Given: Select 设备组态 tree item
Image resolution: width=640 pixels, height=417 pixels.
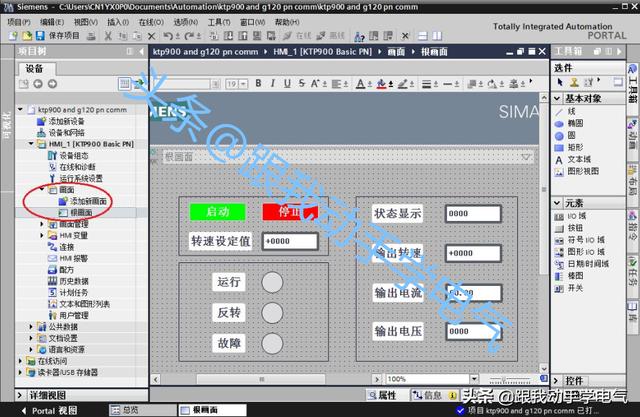Looking at the screenshot, I should [x=68, y=155].
